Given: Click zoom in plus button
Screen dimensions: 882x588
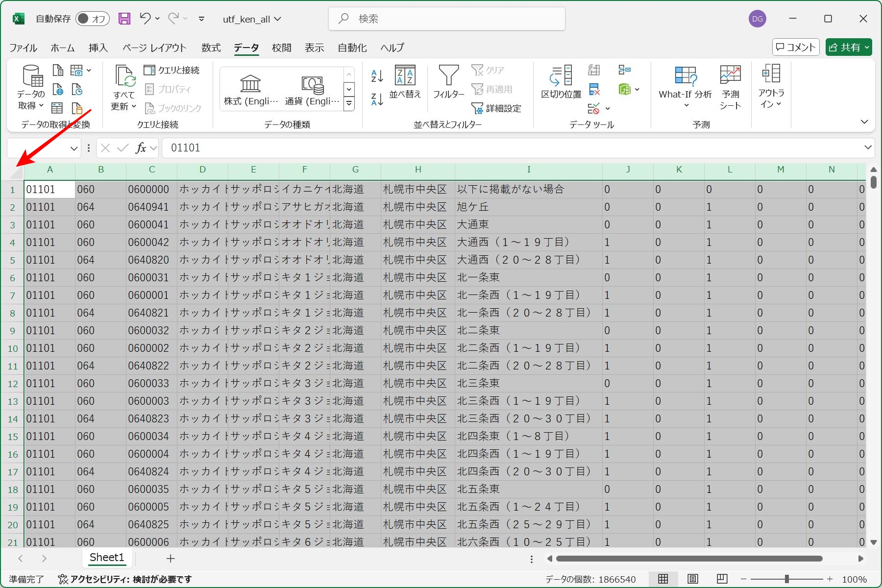Looking at the screenshot, I should pyautogui.click(x=830, y=579).
